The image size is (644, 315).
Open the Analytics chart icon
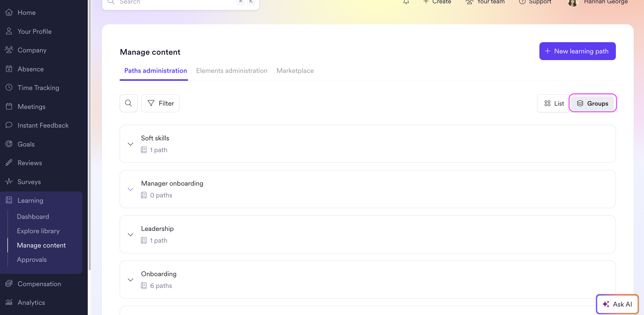(9, 302)
